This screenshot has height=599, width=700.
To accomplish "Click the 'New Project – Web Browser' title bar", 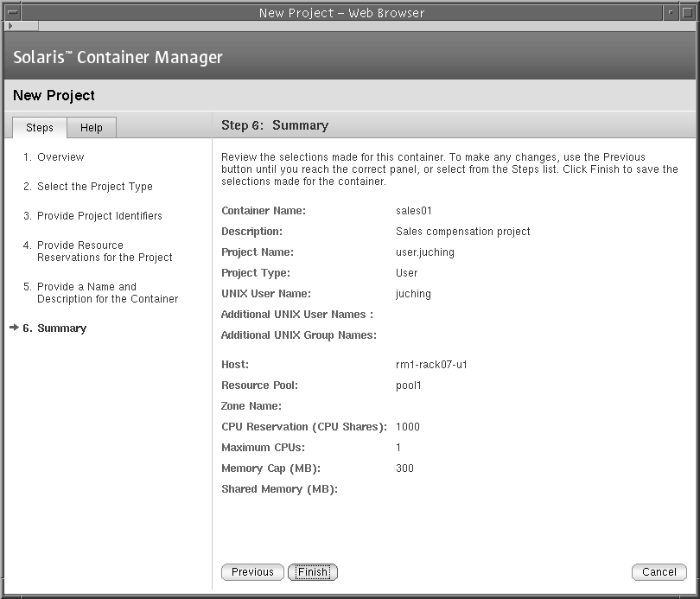I will (341, 12).
